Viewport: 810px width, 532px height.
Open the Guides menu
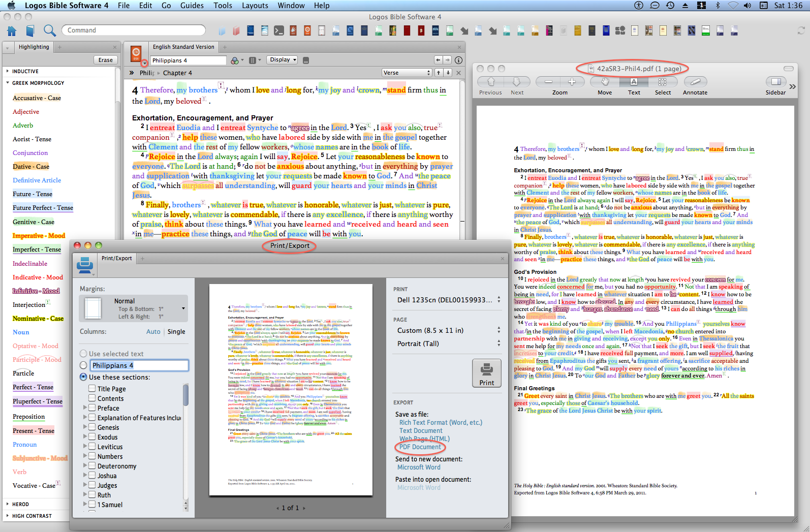(192, 6)
